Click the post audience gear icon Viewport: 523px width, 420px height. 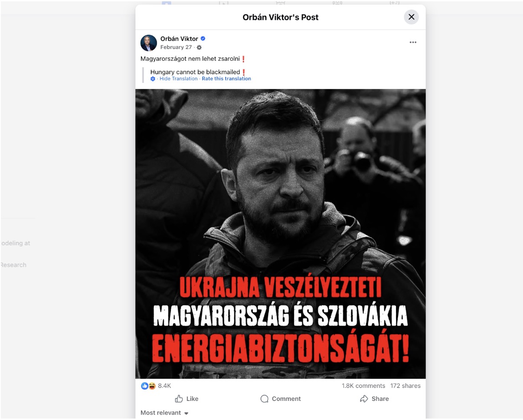[x=199, y=47]
